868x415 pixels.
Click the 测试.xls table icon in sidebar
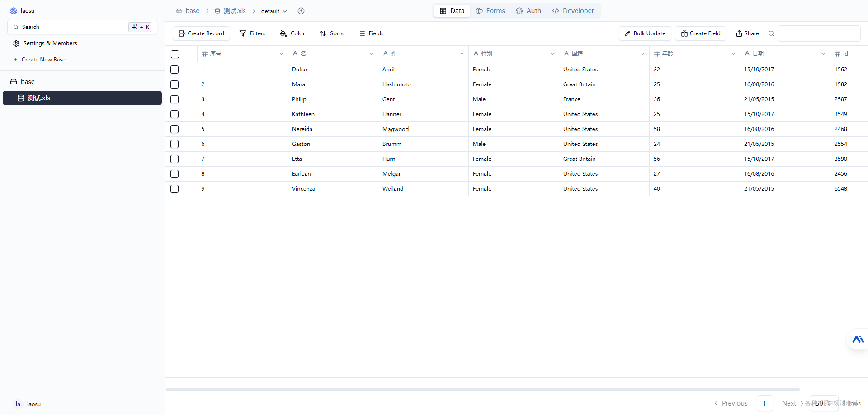coord(21,98)
